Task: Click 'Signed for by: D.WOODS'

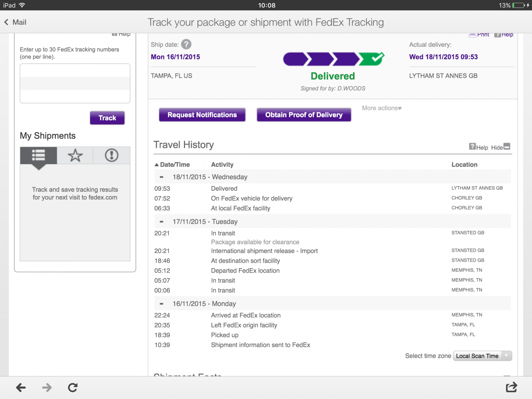Action: pyautogui.click(x=333, y=88)
